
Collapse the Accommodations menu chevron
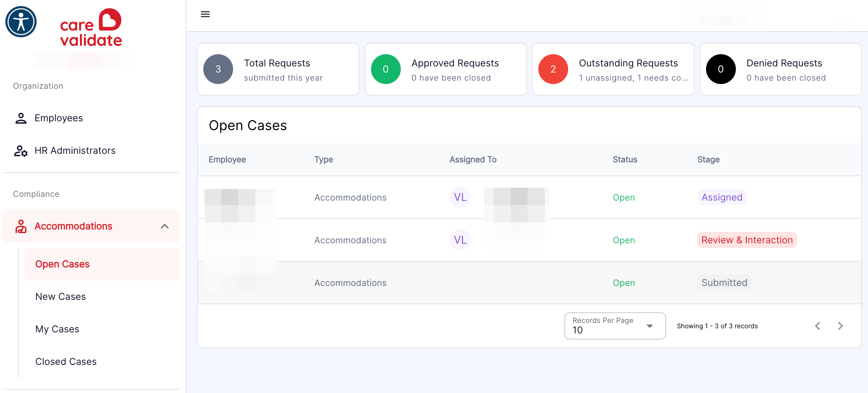pyautogui.click(x=165, y=226)
